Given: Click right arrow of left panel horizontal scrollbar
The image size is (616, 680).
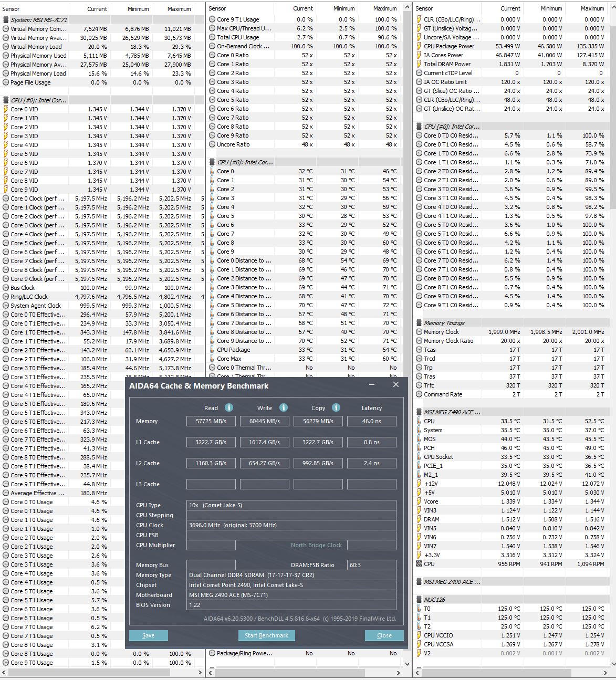Looking at the screenshot, I should coord(200,672).
